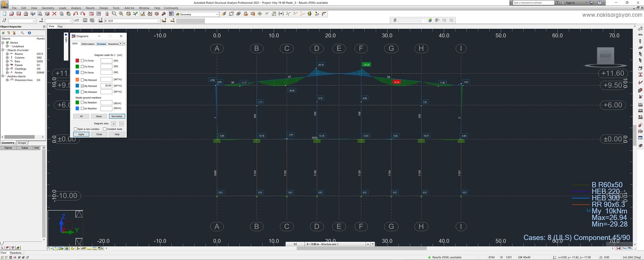The width and height of the screenshot is (644, 260).
Task: Enable the Fx Force checkbox
Action: point(83,61)
